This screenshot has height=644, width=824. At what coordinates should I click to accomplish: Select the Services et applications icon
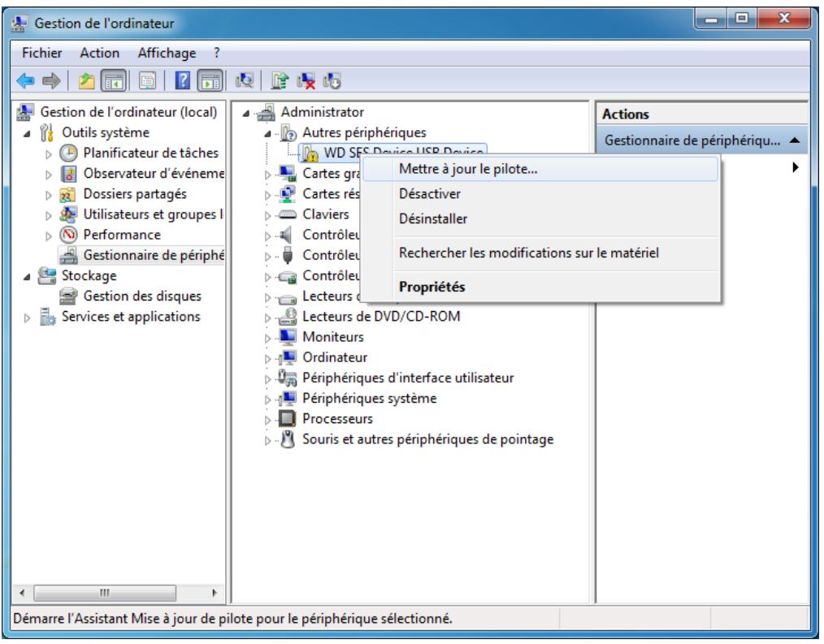[47, 317]
